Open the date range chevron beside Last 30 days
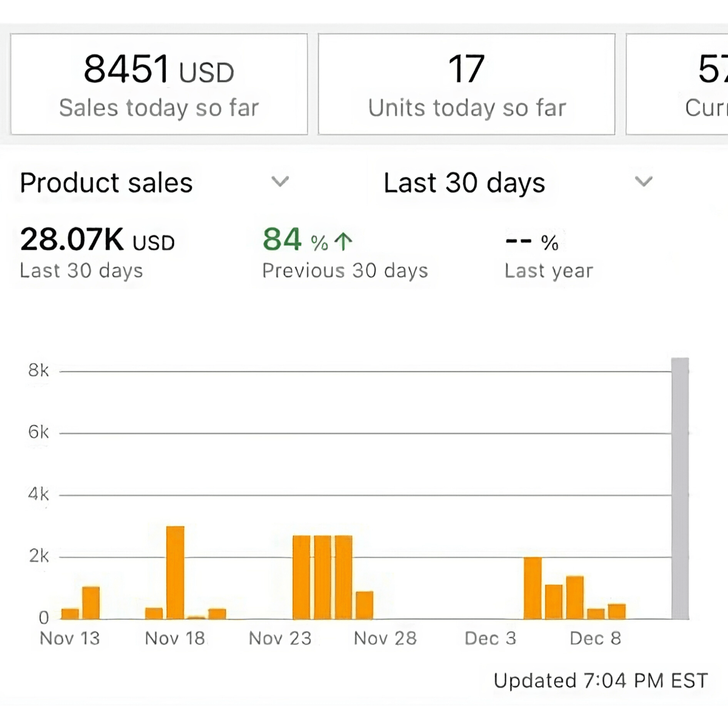Image resolution: width=728 pixels, height=728 pixels. 643,182
